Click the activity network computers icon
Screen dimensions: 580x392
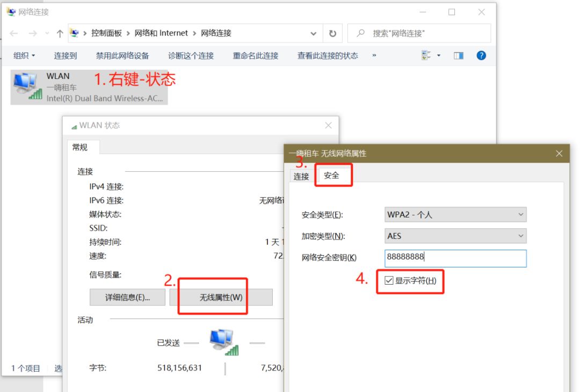(224, 342)
